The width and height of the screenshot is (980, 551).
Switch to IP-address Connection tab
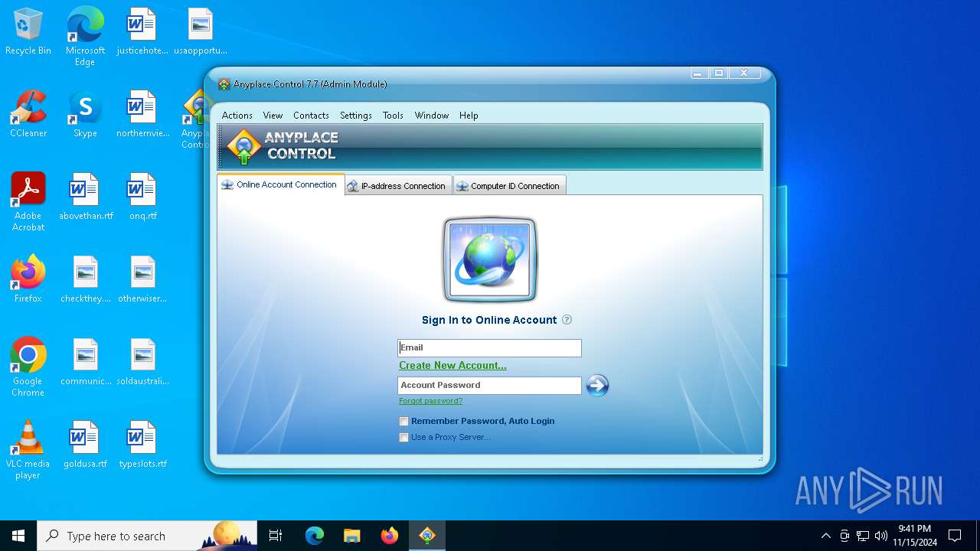click(398, 186)
